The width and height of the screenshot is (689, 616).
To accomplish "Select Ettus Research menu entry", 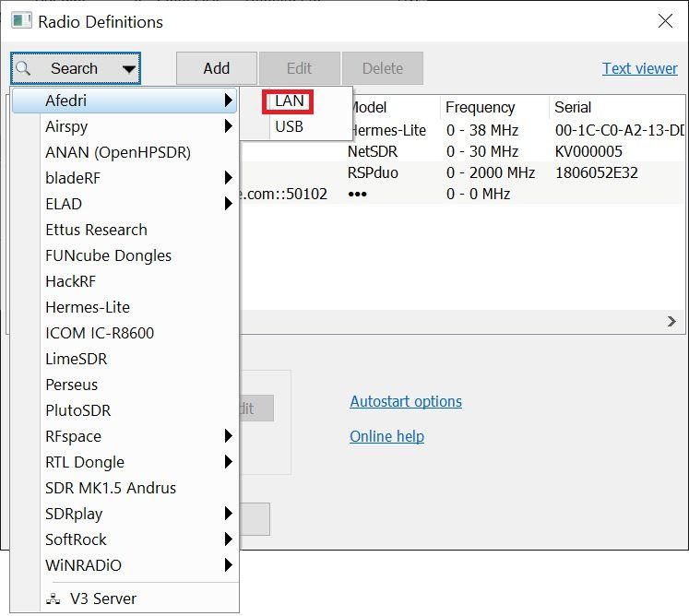I will click(125, 230).
